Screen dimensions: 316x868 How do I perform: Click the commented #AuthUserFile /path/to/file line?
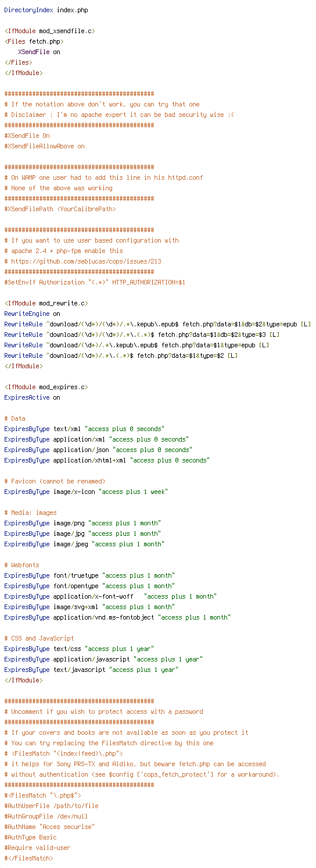coord(51,806)
